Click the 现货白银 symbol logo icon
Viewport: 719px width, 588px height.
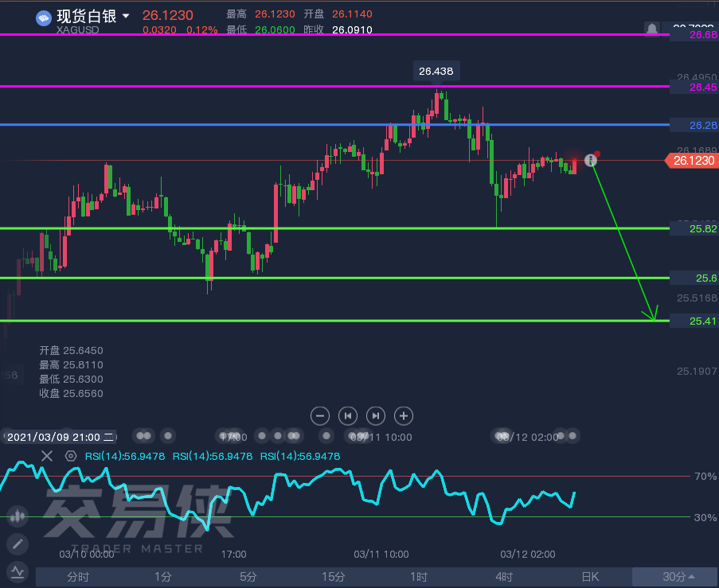click(x=44, y=17)
